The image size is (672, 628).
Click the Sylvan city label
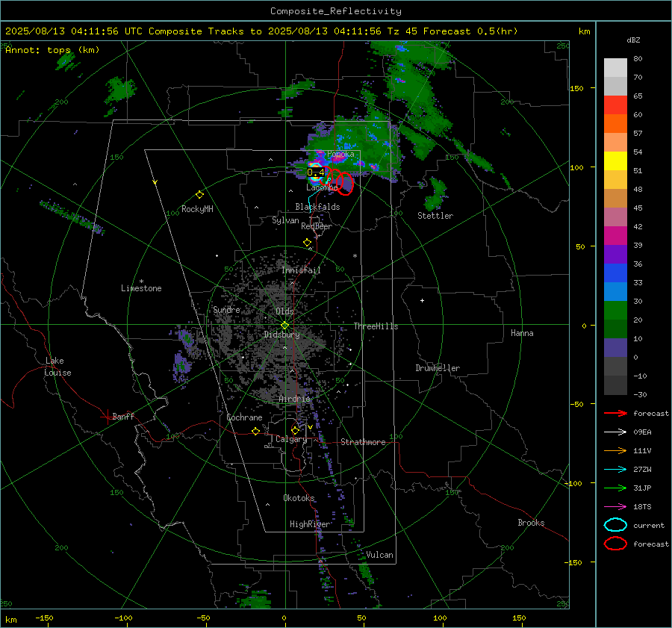(x=285, y=220)
